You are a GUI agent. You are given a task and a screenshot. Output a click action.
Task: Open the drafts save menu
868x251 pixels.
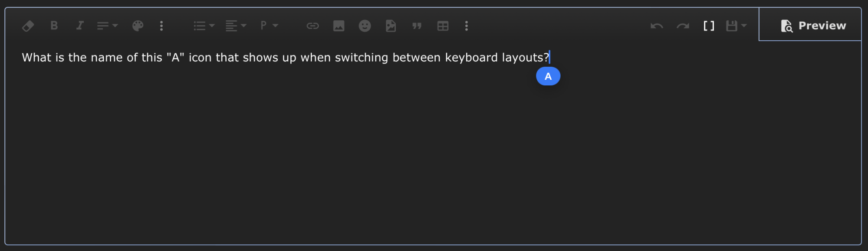736,26
